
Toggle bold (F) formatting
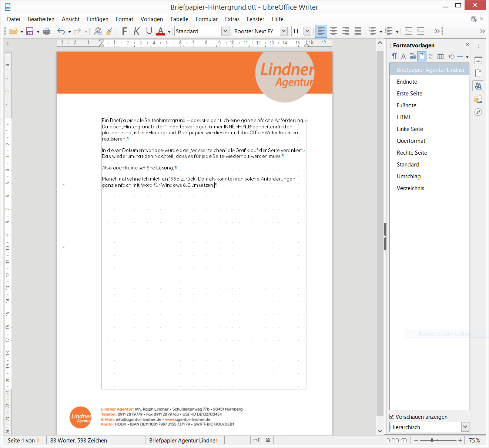click(x=124, y=31)
